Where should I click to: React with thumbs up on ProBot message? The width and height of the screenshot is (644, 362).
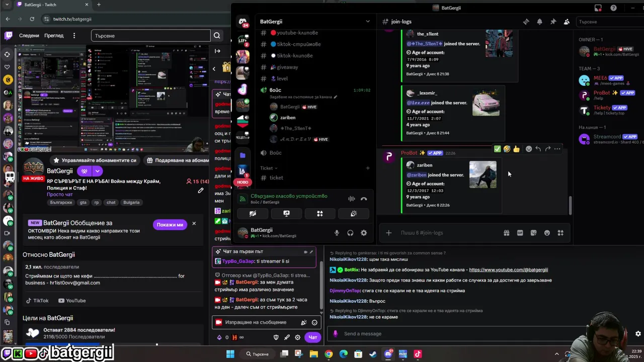516,149
